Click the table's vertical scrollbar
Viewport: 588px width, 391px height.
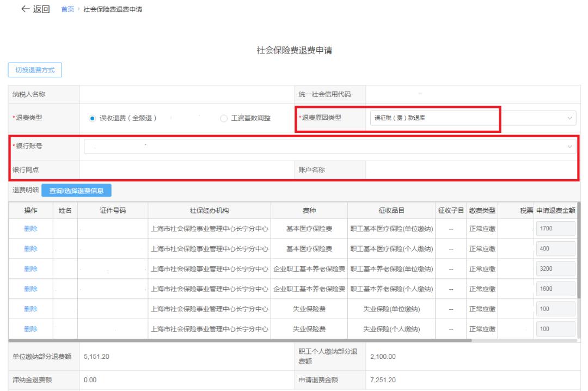579,251
